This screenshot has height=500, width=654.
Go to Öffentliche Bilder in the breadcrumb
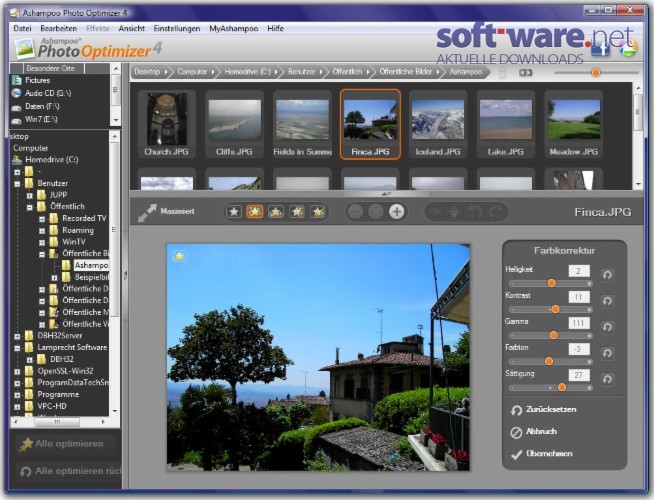pyautogui.click(x=405, y=72)
